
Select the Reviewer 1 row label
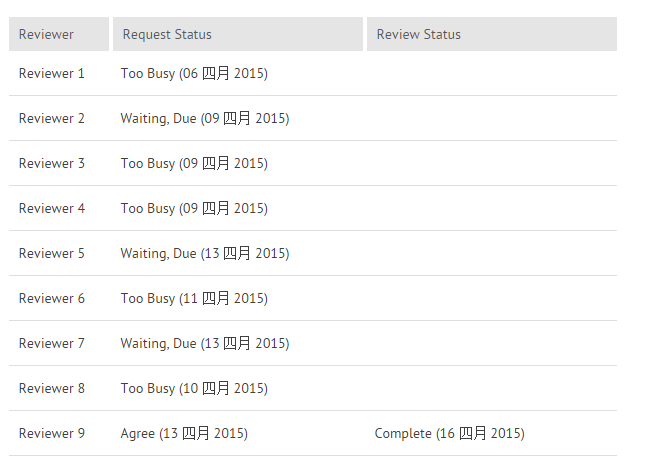pos(52,73)
